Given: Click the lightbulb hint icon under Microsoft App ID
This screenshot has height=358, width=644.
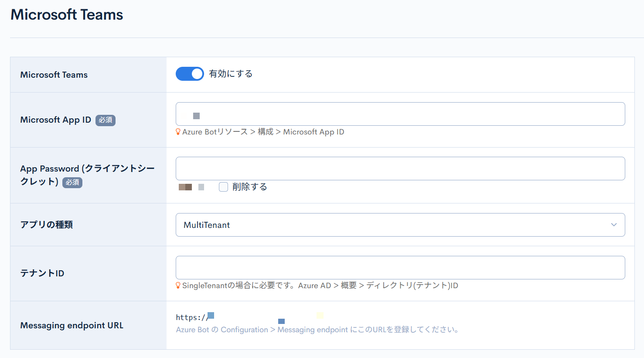Looking at the screenshot, I should click(178, 132).
